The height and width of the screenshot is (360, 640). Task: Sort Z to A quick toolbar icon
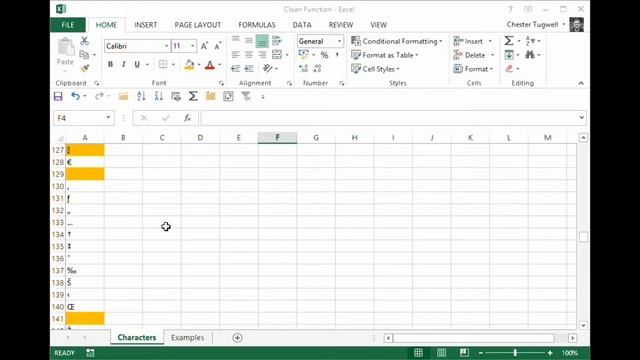click(x=159, y=96)
